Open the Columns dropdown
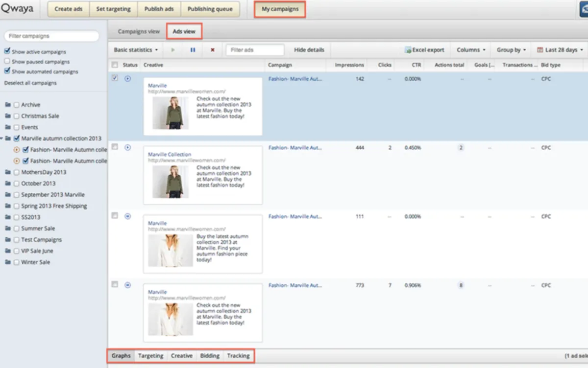The image size is (588, 368). (470, 50)
